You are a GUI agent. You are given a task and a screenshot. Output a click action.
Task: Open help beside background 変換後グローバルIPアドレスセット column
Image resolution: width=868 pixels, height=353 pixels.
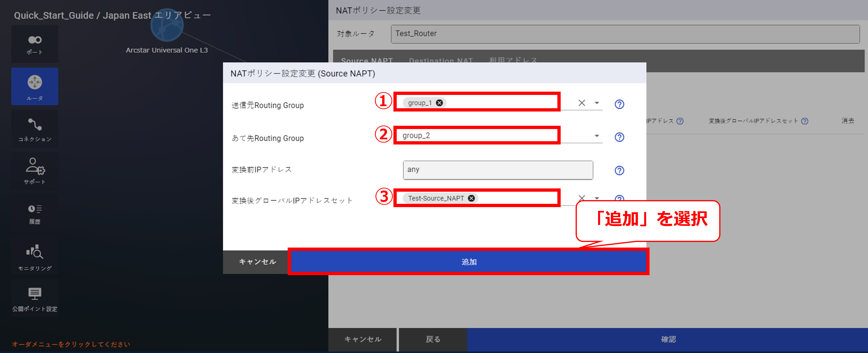[805, 121]
